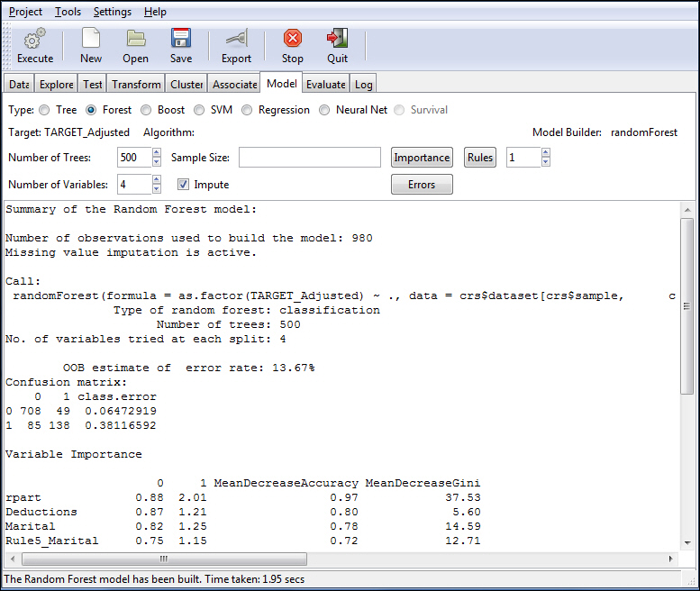This screenshot has height=591, width=700.
Task: Pick the Regression model type
Action: click(247, 110)
